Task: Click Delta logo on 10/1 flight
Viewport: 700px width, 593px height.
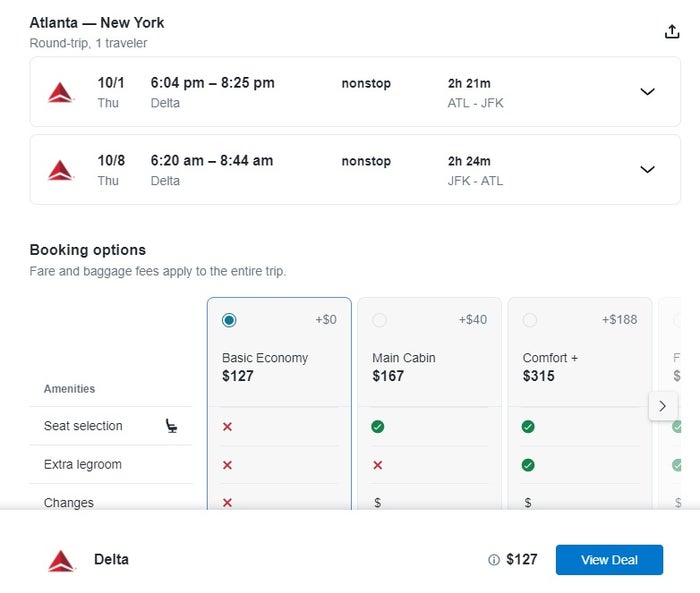Action: click(x=61, y=92)
